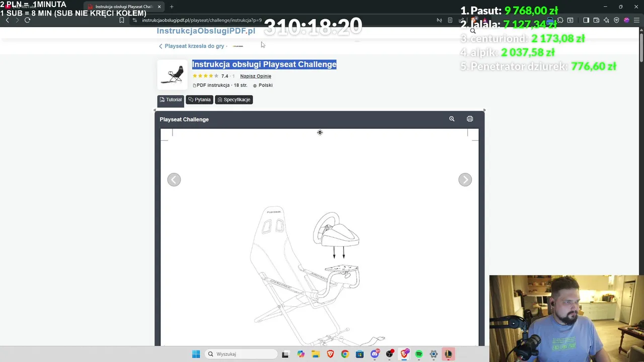Open Spotify from the taskbar
The image size is (644, 362).
tap(419, 354)
